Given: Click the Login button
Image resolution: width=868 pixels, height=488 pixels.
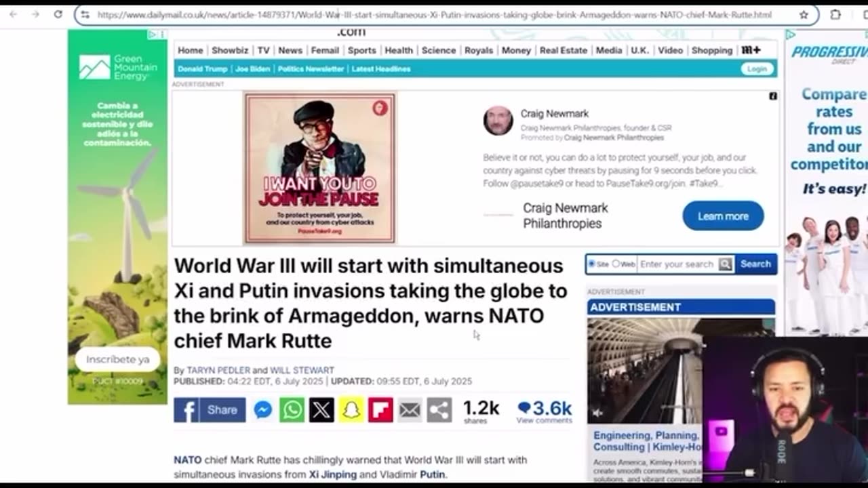Looking at the screenshot, I should tap(757, 68).
